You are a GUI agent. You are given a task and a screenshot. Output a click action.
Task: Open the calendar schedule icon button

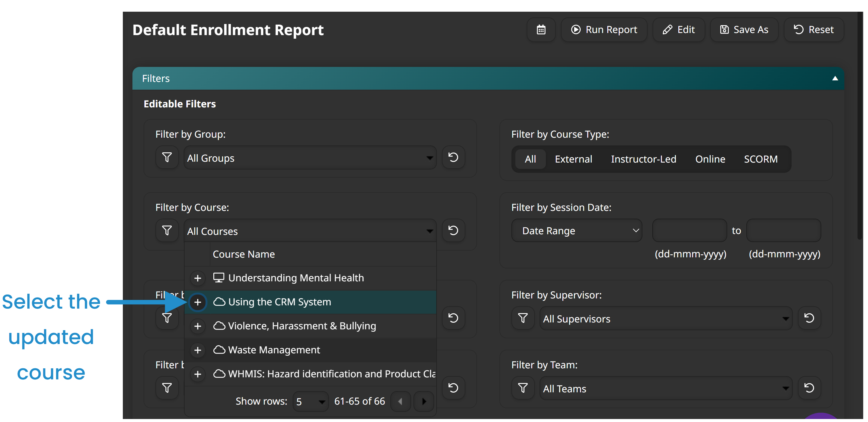tap(541, 30)
